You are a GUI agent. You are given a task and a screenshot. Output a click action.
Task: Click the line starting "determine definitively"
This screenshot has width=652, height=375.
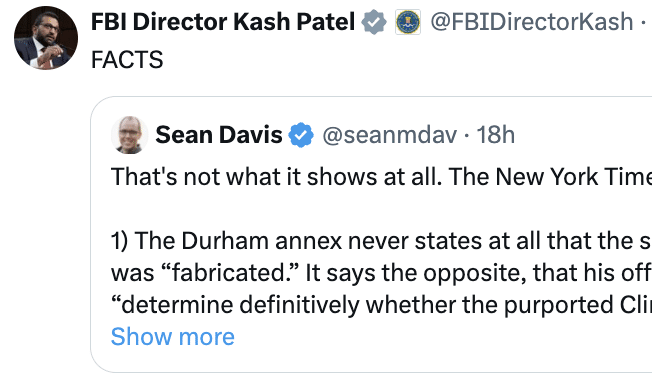(381, 305)
